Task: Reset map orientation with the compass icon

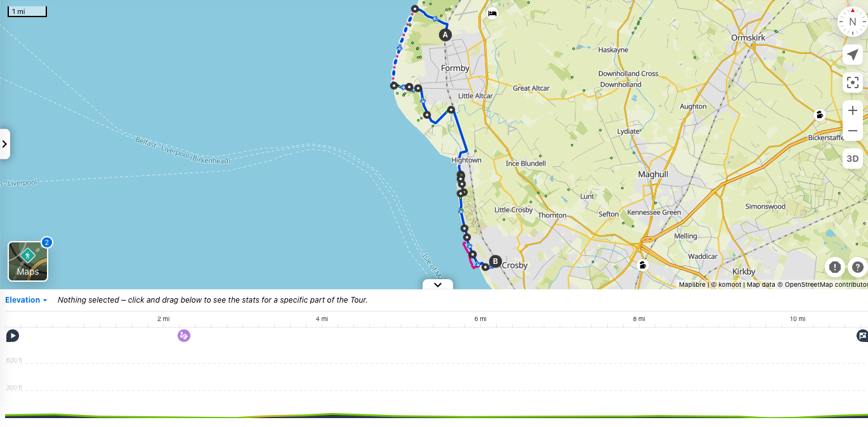Action: (852, 21)
